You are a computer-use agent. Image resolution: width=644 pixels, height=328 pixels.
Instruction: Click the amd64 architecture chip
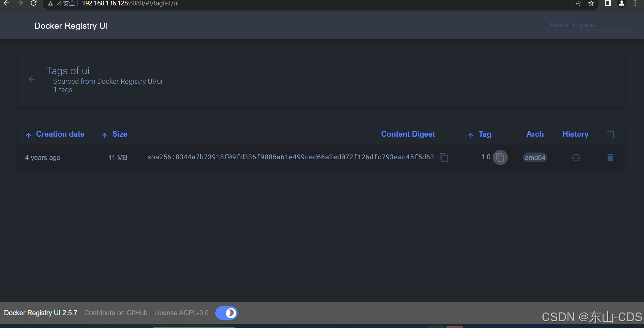[535, 158]
